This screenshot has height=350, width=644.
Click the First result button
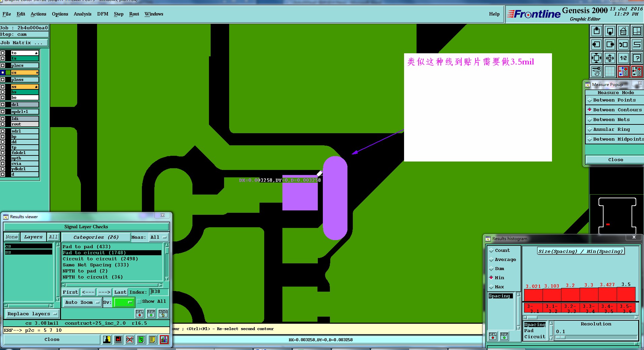click(70, 292)
